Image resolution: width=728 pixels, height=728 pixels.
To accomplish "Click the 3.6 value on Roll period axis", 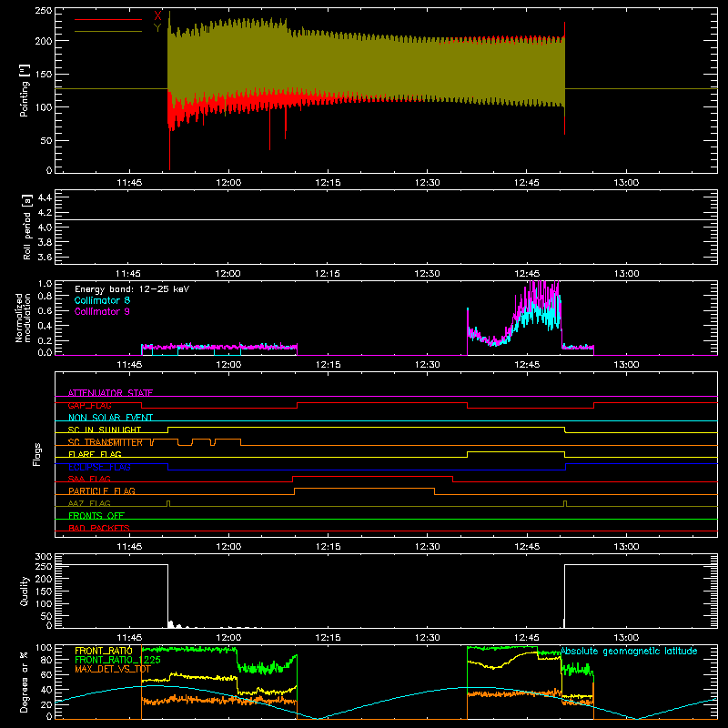I will 45,258.
